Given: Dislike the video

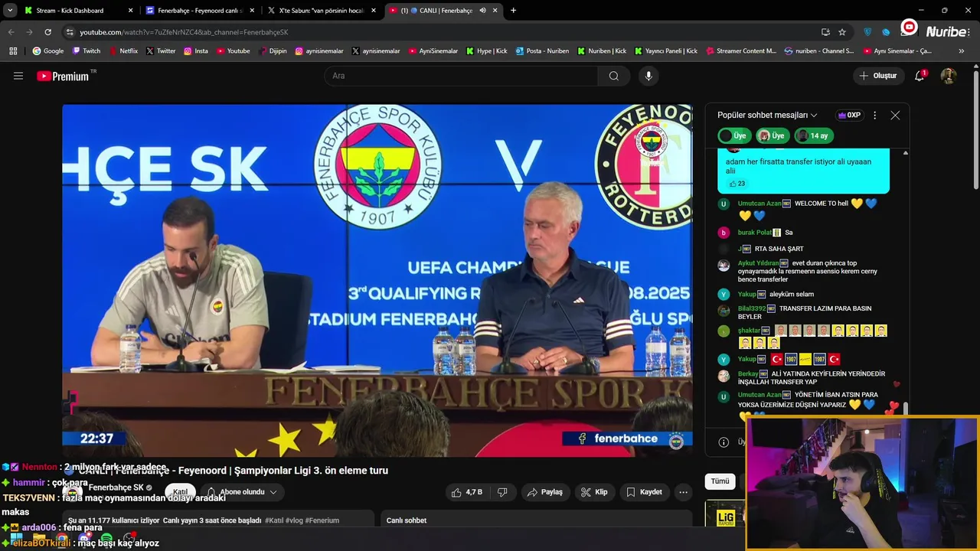Looking at the screenshot, I should pos(503,492).
